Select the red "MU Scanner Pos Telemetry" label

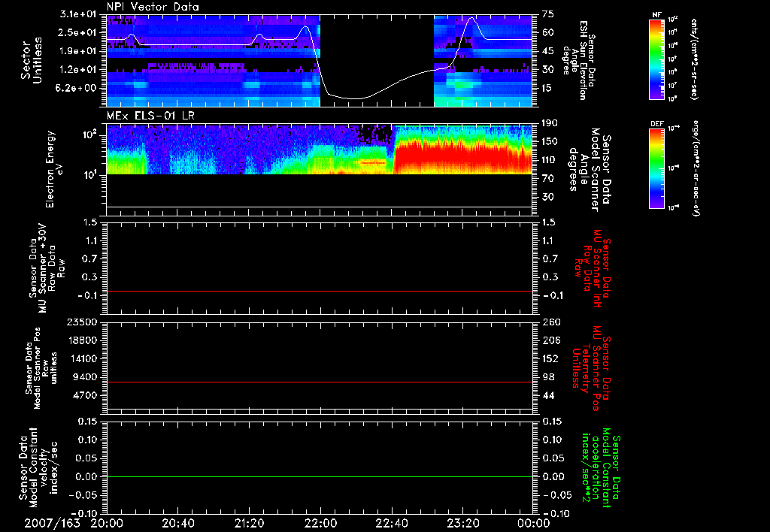(x=590, y=368)
